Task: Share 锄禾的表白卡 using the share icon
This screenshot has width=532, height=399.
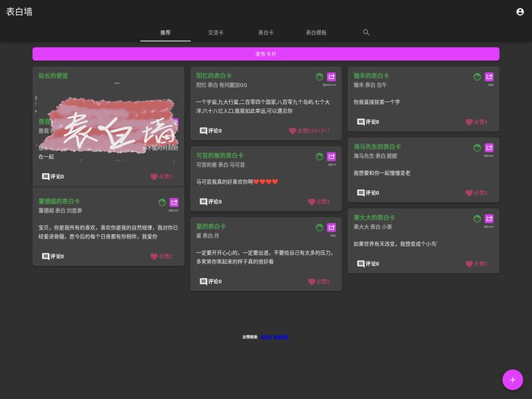Action: [x=489, y=77]
